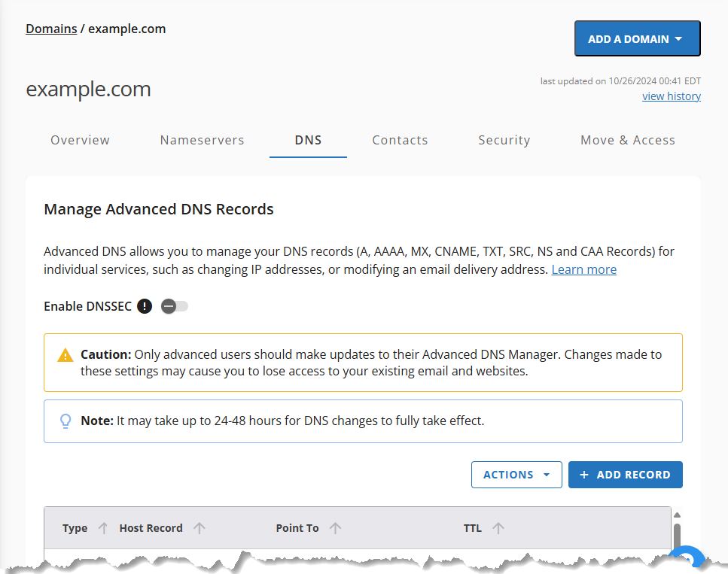728x574 pixels.
Task: Select the DNS tab
Action: tap(308, 140)
